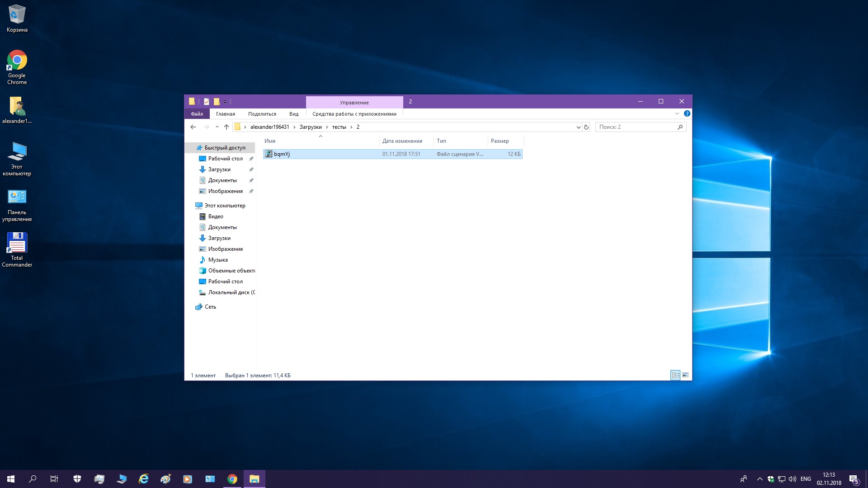Open the address bar history dropdown

[x=578, y=127]
